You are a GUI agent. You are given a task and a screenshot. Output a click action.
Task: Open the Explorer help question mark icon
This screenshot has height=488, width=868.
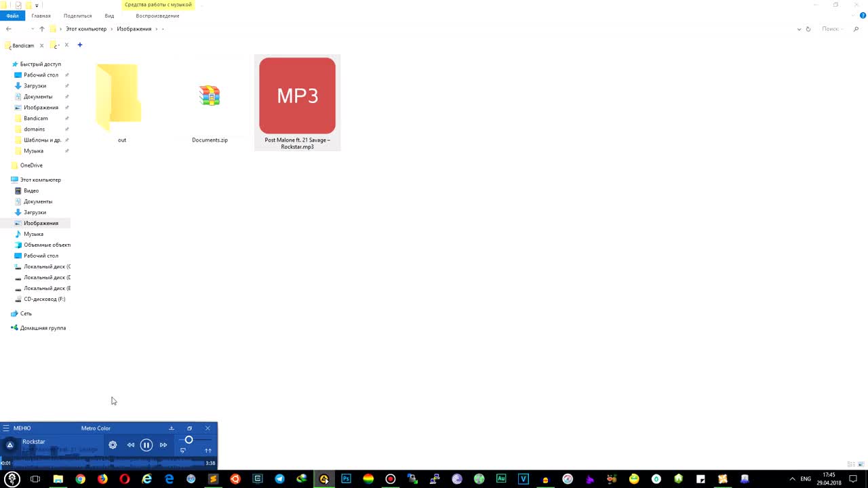(863, 16)
